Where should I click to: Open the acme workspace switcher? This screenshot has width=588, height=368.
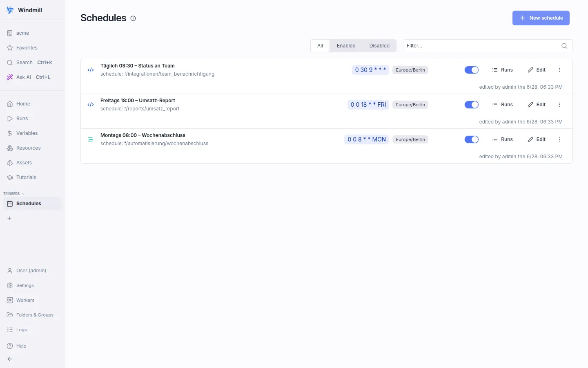click(x=33, y=33)
